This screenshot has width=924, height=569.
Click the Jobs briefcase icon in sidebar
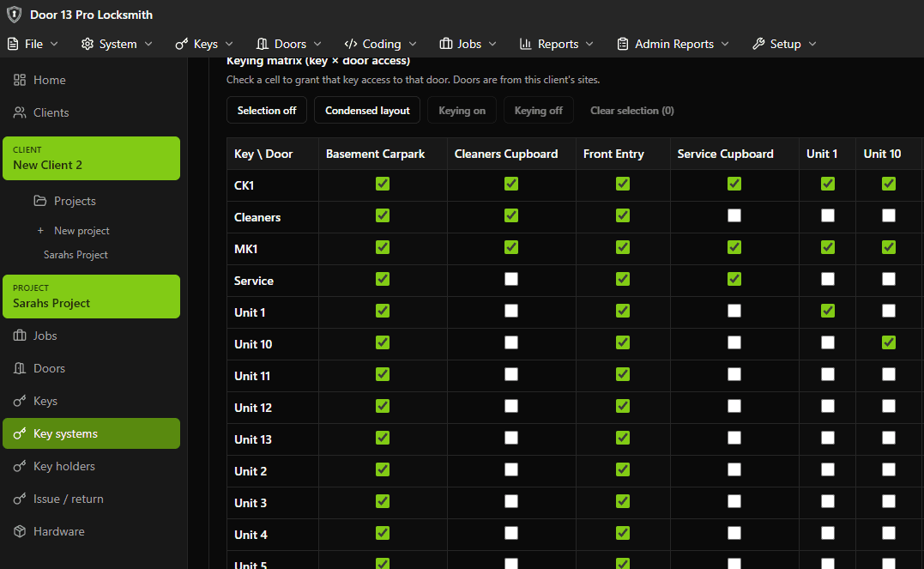pos(20,336)
